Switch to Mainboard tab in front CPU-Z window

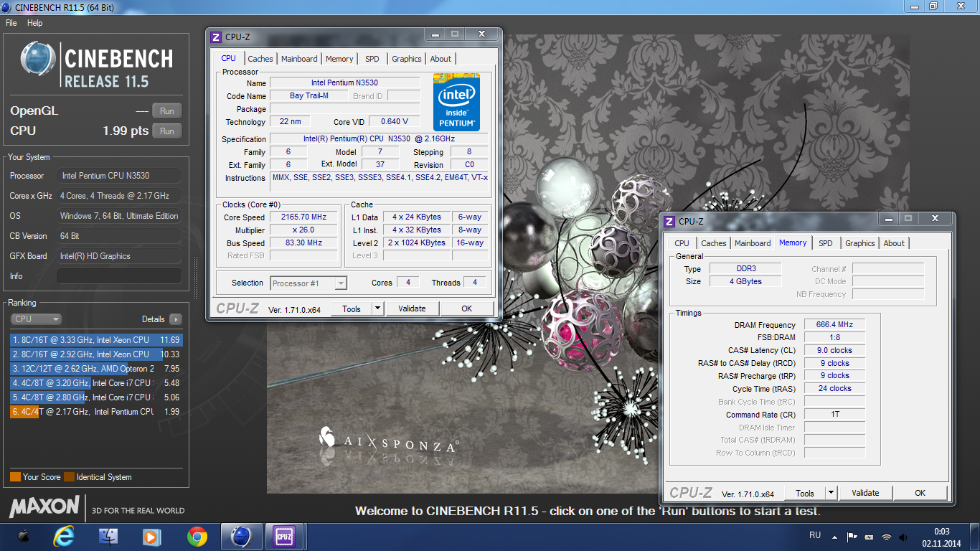tap(299, 59)
